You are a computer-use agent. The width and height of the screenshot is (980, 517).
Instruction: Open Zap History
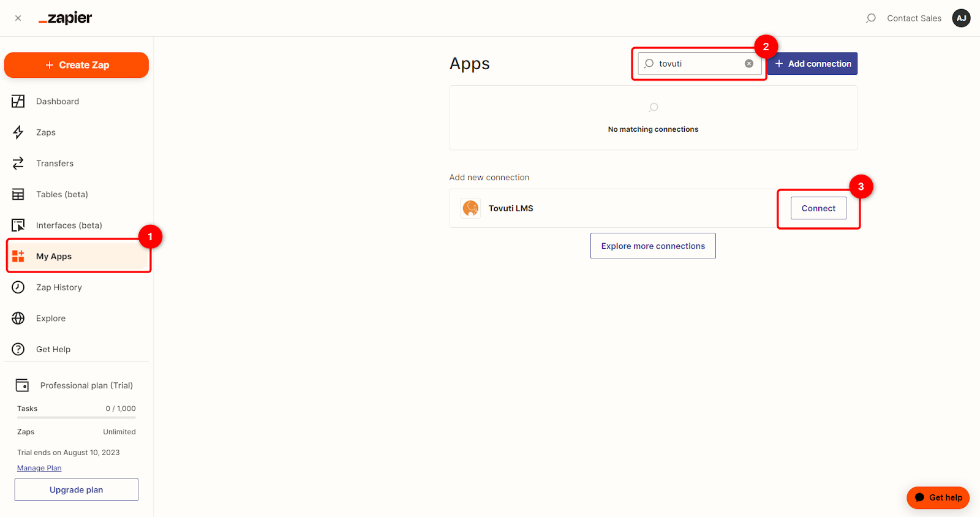[59, 287]
